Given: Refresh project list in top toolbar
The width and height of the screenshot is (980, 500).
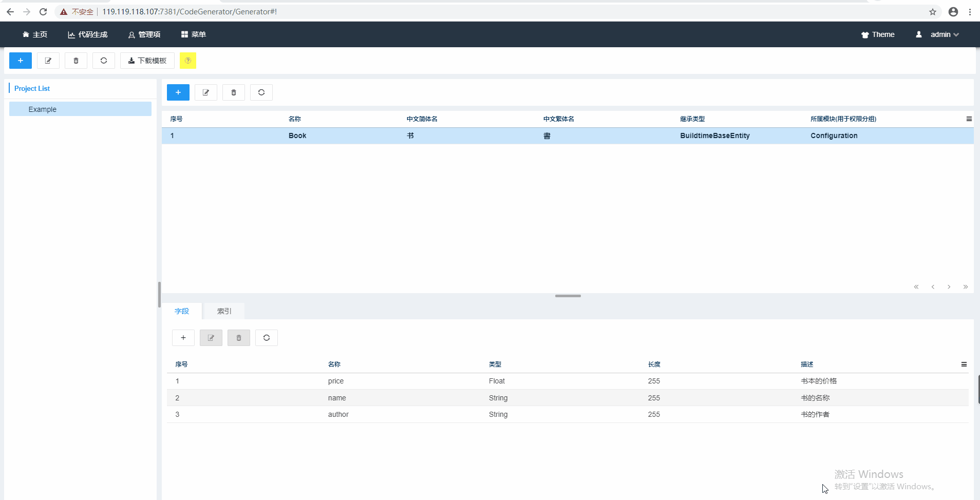Looking at the screenshot, I should pyautogui.click(x=104, y=61).
